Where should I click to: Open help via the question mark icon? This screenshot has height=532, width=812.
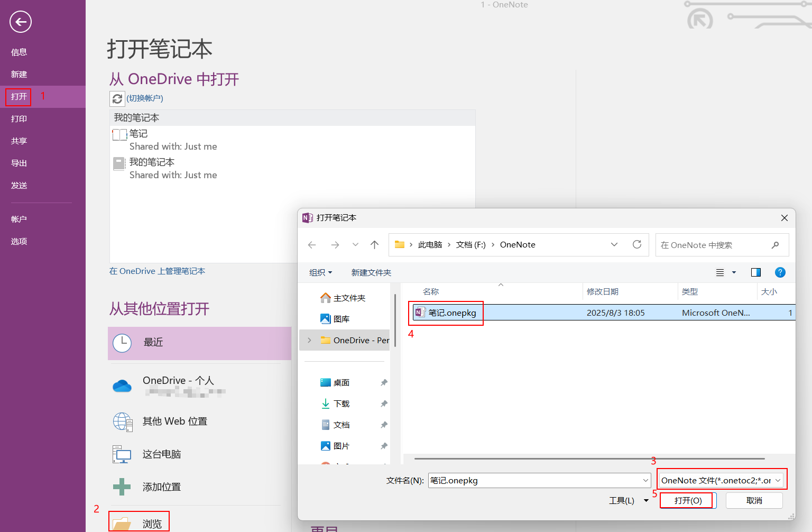(x=780, y=272)
